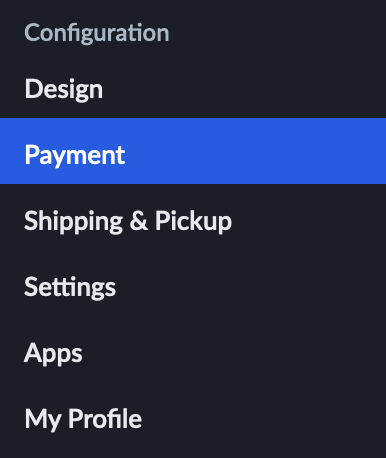Image resolution: width=386 pixels, height=458 pixels.
Task: Select Shipping & Pickup in sidebar
Action: (193, 220)
